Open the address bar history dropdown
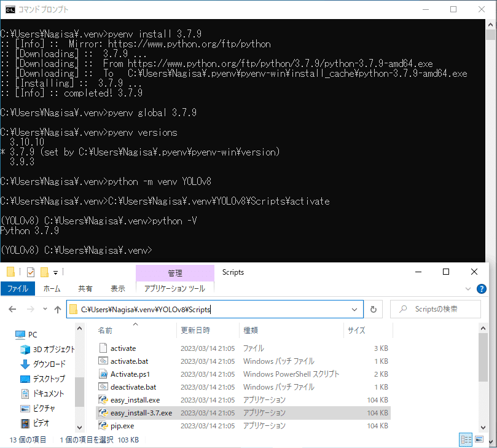This screenshot has width=497, height=448. [354, 310]
